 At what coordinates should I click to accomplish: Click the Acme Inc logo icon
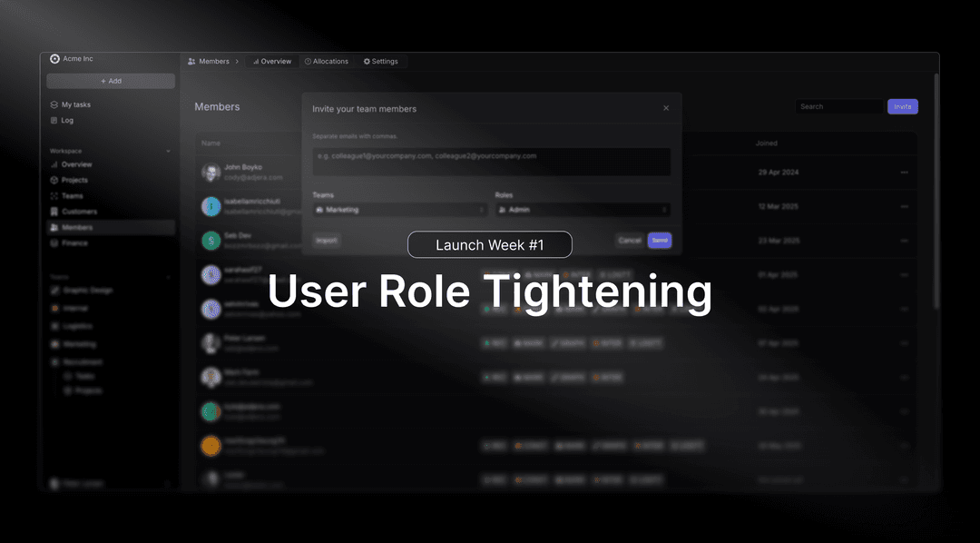click(x=54, y=59)
